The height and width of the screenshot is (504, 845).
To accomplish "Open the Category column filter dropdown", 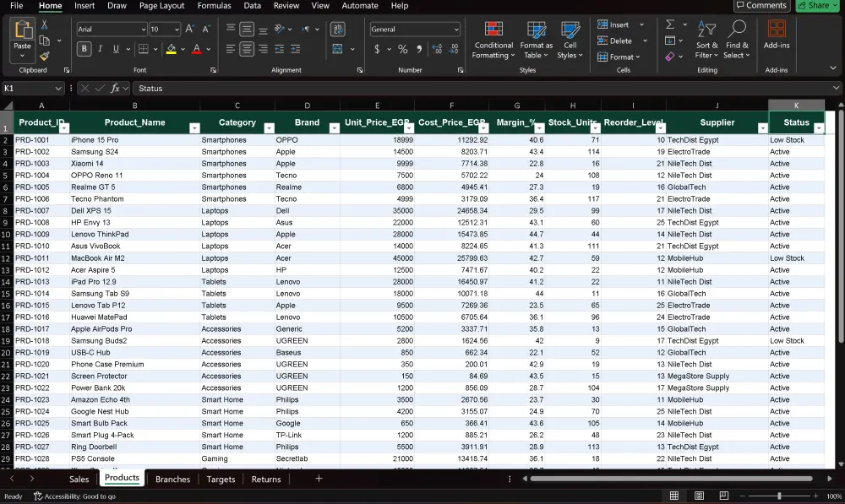I will pos(269,128).
